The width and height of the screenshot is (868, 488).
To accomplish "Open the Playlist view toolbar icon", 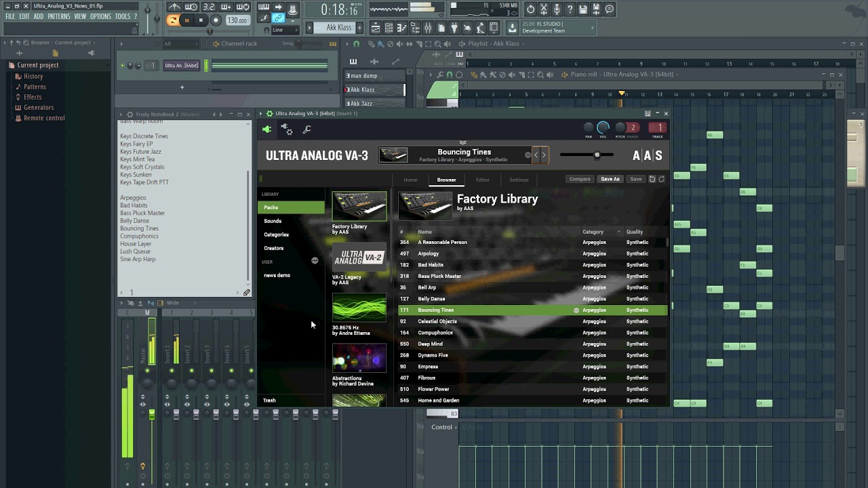I will pos(376,28).
